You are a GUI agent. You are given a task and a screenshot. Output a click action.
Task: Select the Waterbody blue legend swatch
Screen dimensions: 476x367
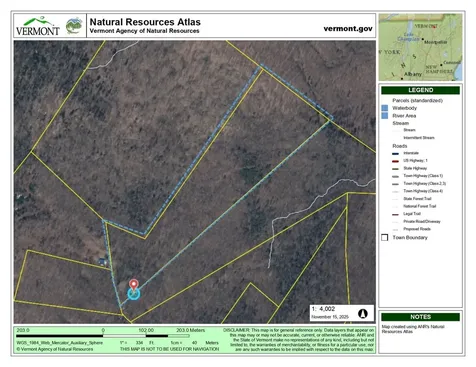(x=385, y=108)
